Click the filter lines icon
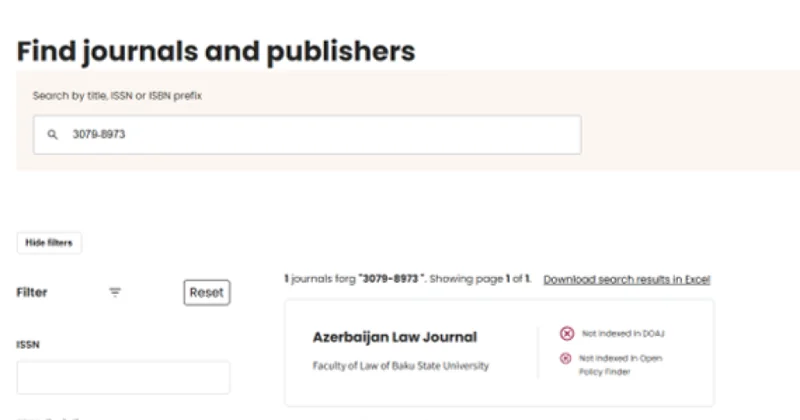This screenshot has height=420, width=800. coord(115,292)
